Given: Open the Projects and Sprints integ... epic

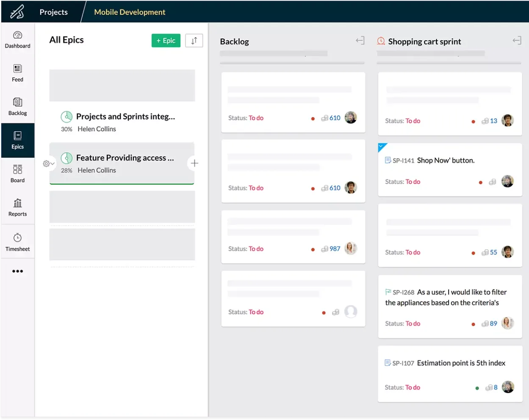Looking at the screenshot, I should tap(125, 116).
